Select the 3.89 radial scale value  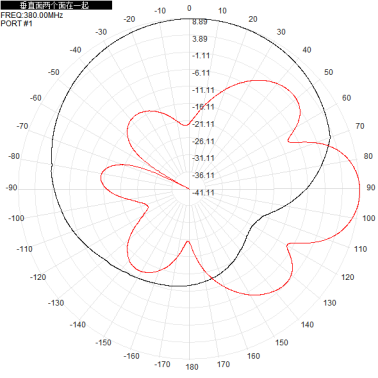[x=200, y=39]
